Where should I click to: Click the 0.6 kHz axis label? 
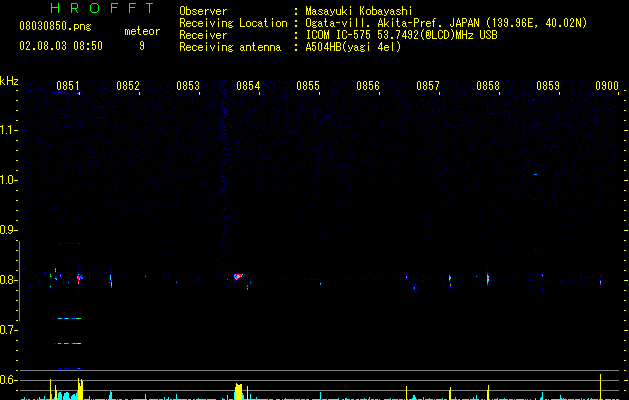coord(8,380)
